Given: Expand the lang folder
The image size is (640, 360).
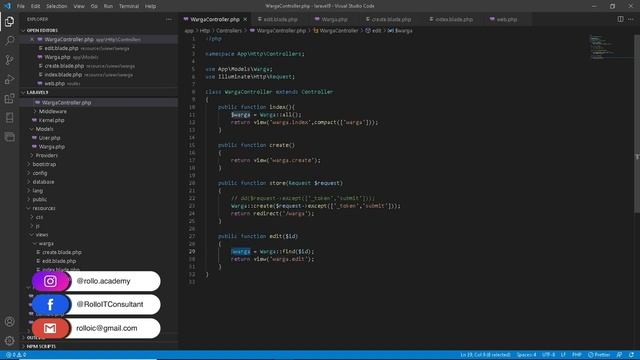Looking at the screenshot, I should pos(38,191).
